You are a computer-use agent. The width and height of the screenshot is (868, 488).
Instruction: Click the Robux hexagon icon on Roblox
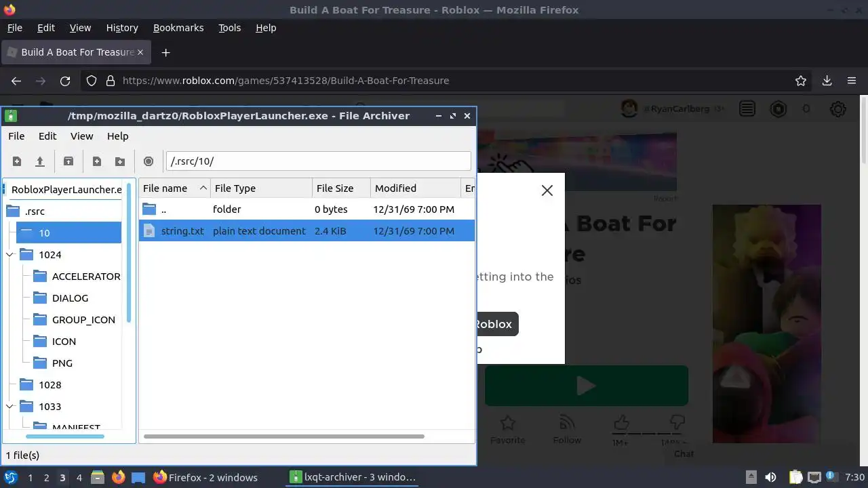pyautogui.click(x=778, y=109)
